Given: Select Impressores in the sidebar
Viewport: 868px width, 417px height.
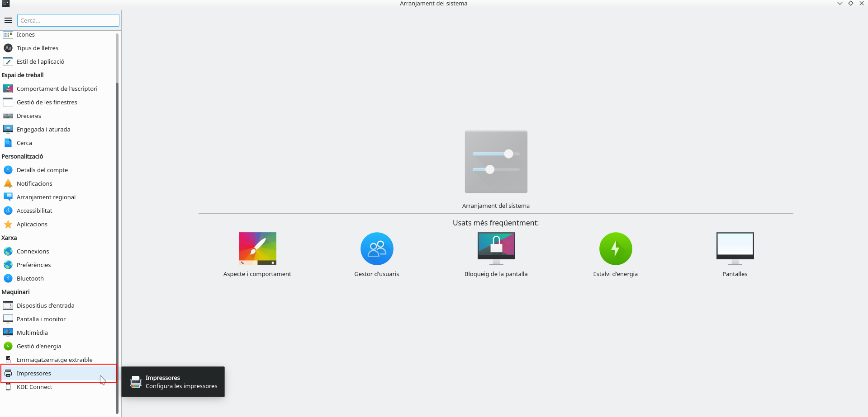Looking at the screenshot, I should [34, 373].
